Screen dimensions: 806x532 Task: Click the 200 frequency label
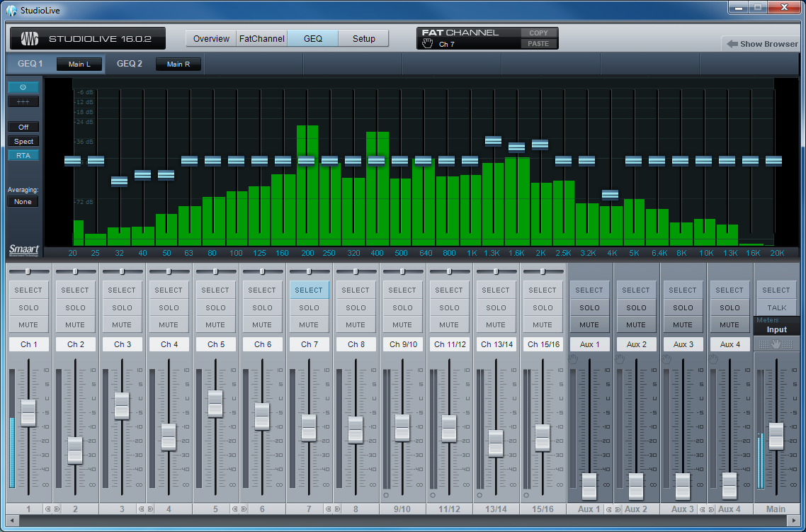pyautogui.click(x=307, y=253)
